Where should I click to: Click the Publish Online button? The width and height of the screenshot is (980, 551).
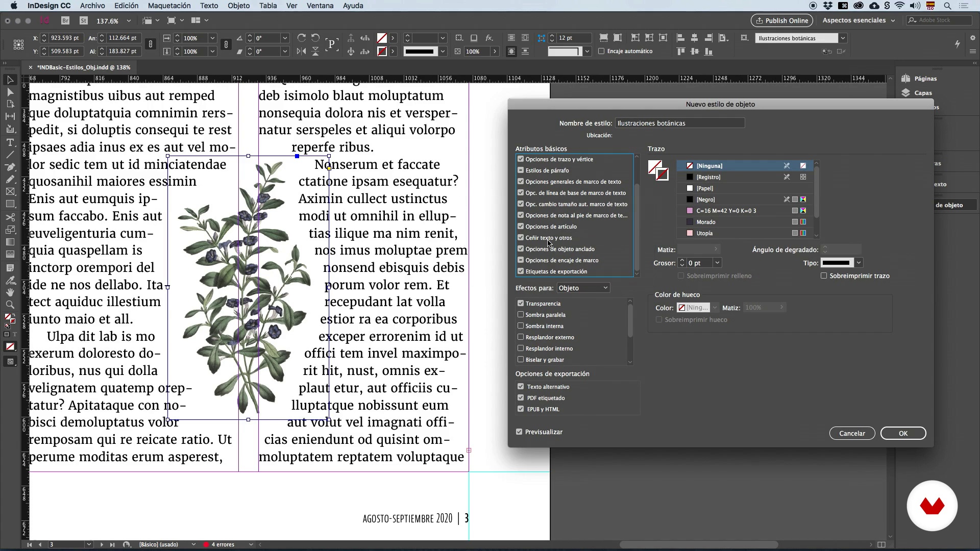tap(781, 20)
